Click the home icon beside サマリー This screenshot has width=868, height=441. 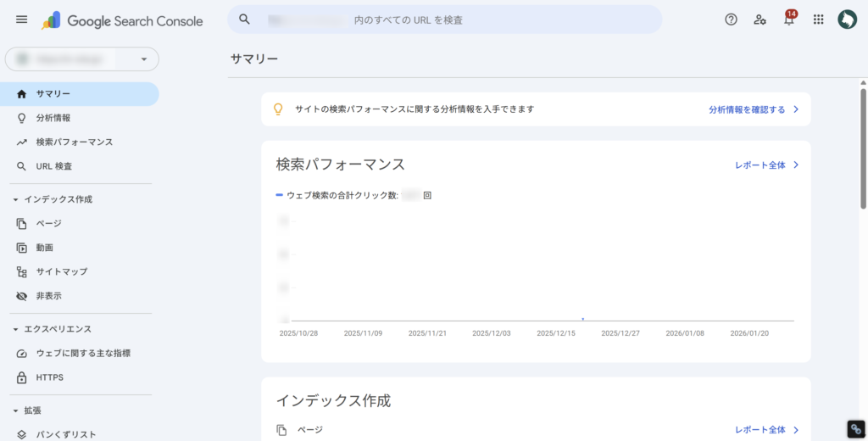point(21,94)
